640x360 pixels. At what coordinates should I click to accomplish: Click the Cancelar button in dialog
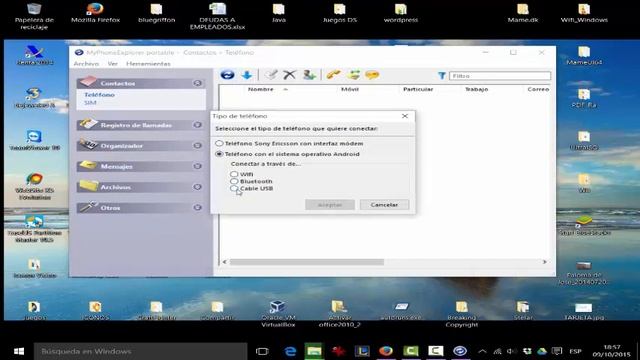pyautogui.click(x=384, y=204)
